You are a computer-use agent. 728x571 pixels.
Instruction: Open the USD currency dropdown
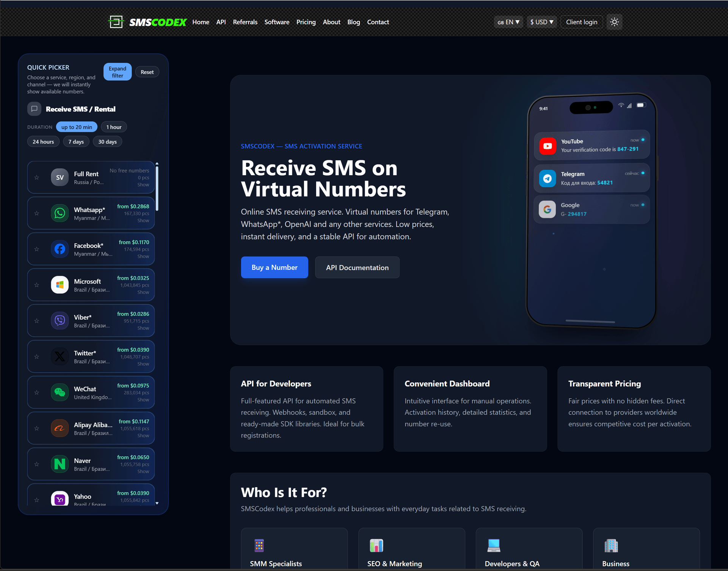pos(541,22)
